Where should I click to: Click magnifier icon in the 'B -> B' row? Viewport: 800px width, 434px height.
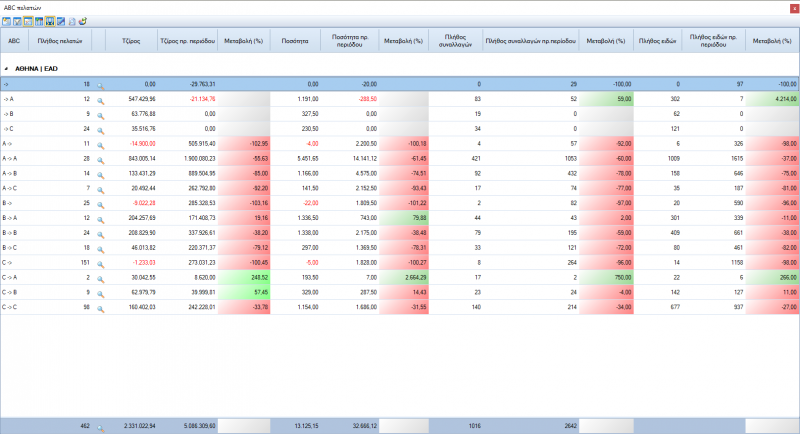tap(101, 235)
